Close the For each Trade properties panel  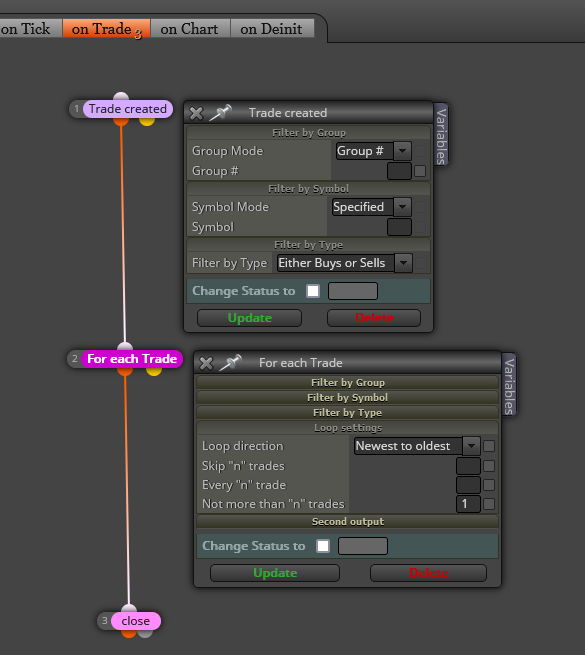pyautogui.click(x=206, y=363)
